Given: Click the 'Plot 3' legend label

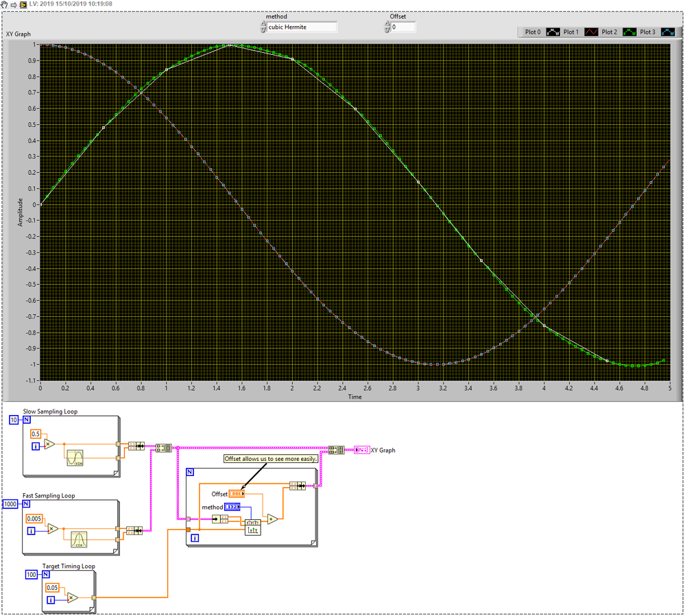Looking at the screenshot, I should (x=648, y=32).
